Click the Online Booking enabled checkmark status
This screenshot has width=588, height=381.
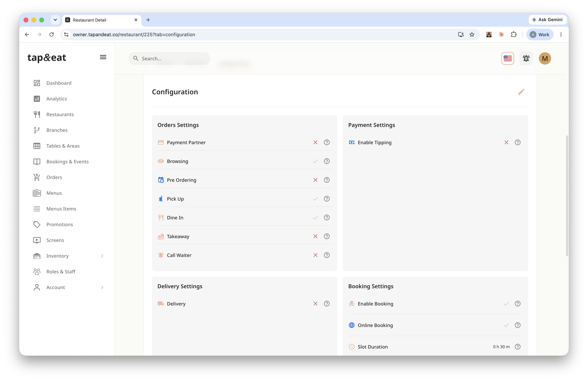(x=506, y=325)
